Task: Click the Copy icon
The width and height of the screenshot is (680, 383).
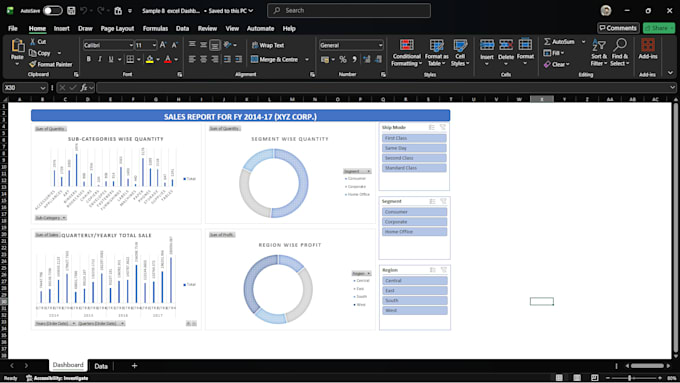Action: 33,53
